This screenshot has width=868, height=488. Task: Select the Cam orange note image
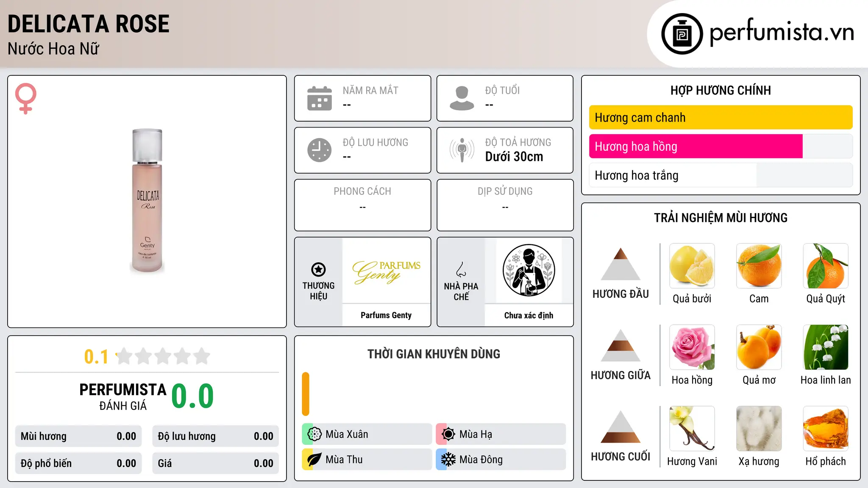click(759, 266)
